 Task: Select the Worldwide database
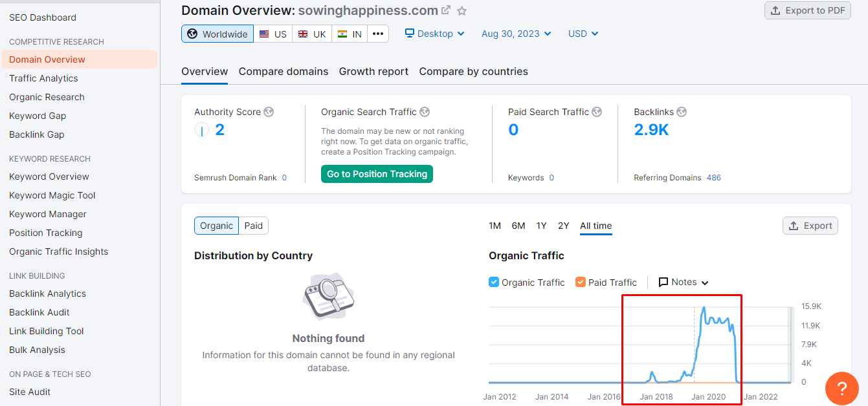click(217, 34)
